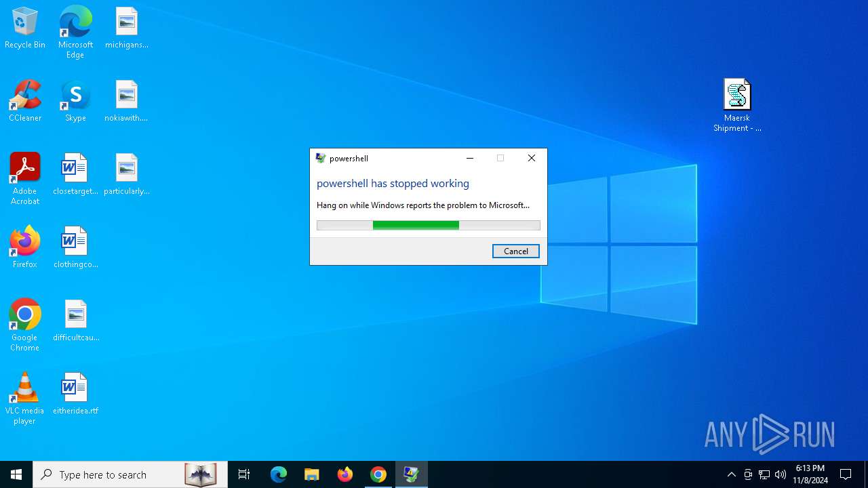Open Firefox desktop shortcut
The height and width of the screenshot is (488, 868).
[25, 247]
